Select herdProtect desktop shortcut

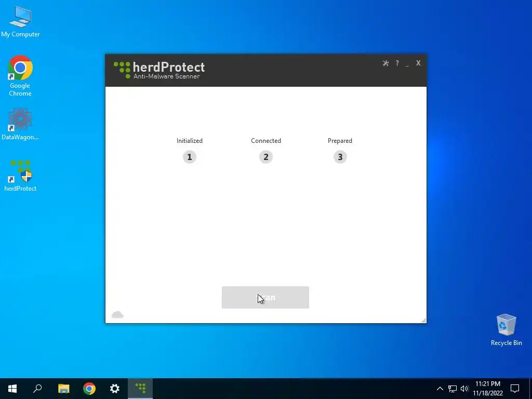pyautogui.click(x=20, y=176)
